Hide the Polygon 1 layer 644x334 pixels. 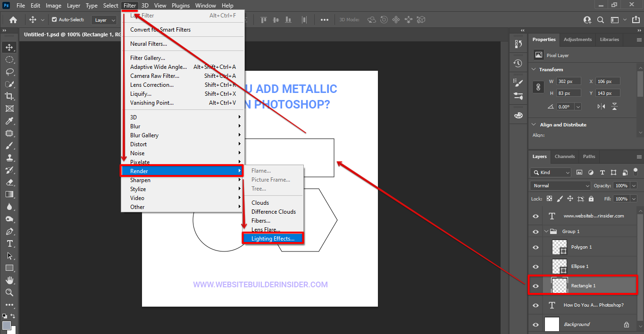[535, 247]
